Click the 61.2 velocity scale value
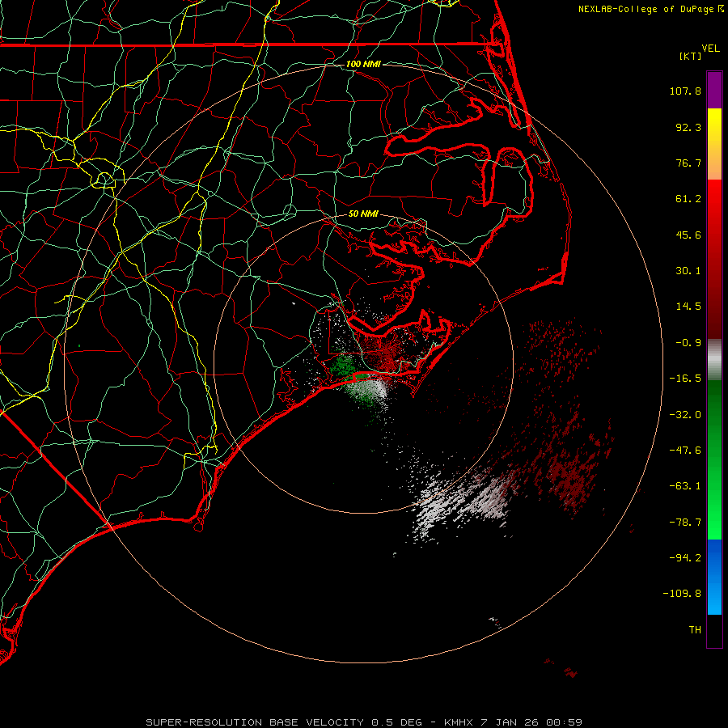The width and height of the screenshot is (728, 728). click(688, 199)
